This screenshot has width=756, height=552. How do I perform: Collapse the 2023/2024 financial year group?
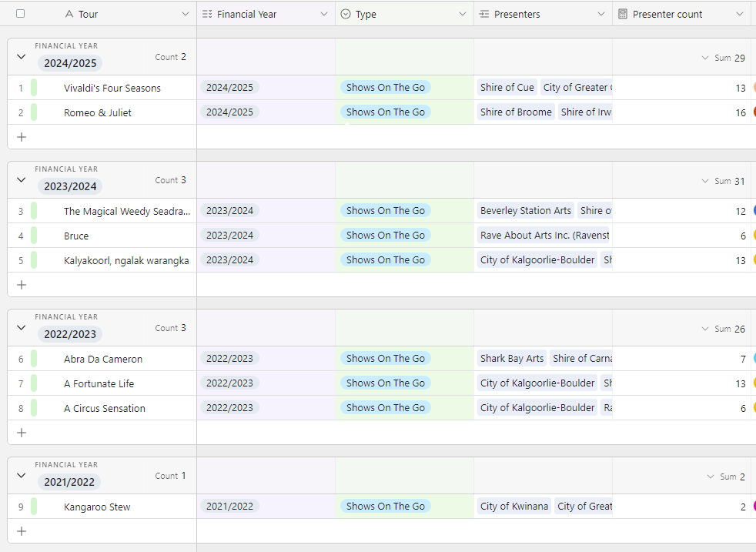[22, 180]
